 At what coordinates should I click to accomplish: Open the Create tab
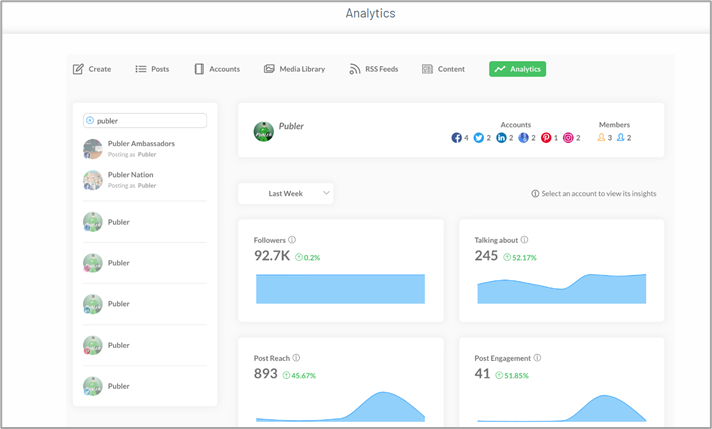92,69
